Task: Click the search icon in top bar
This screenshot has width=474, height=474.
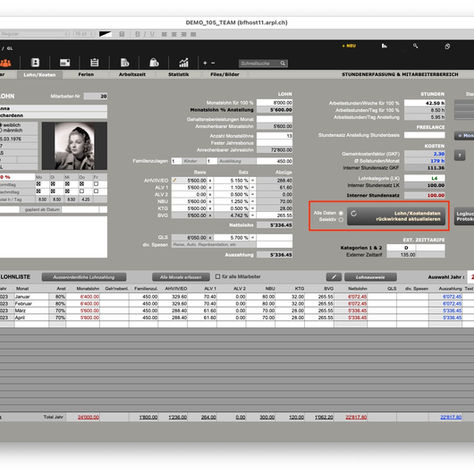Action: pyautogui.click(x=415, y=46)
